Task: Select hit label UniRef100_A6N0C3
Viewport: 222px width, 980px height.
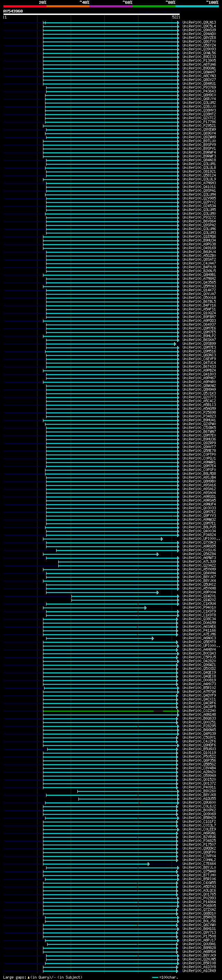Action: [199, 638]
